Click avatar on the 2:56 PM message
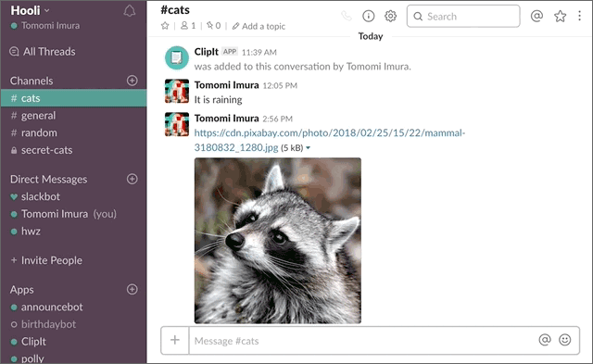This screenshot has height=364, width=593. coord(177,124)
